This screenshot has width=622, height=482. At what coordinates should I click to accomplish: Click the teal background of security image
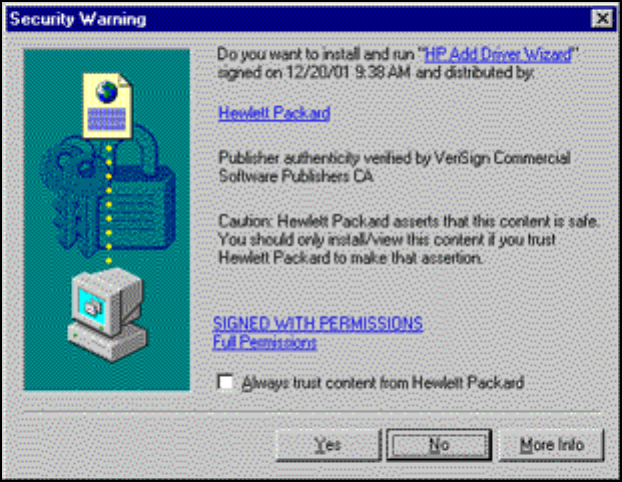click(167, 337)
